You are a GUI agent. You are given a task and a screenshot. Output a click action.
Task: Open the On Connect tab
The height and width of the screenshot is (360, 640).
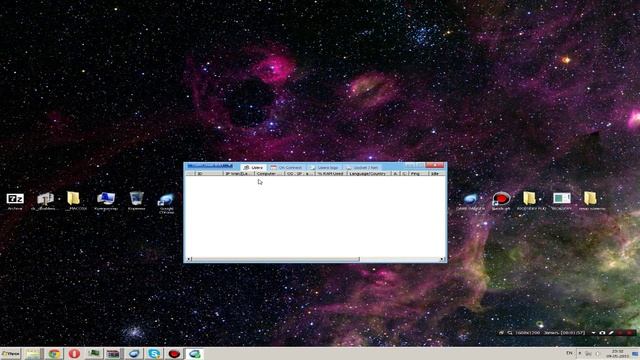pyautogui.click(x=287, y=167)
